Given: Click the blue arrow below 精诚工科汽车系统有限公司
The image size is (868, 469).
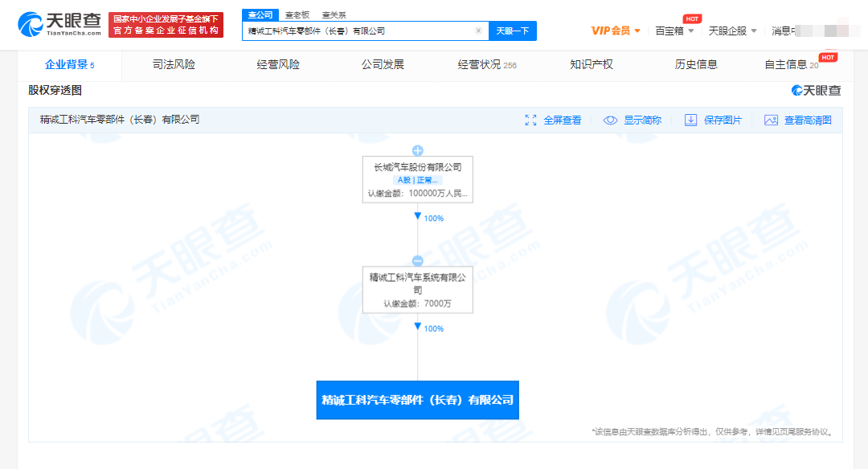Looking at the screenshot, I should 417,327.
